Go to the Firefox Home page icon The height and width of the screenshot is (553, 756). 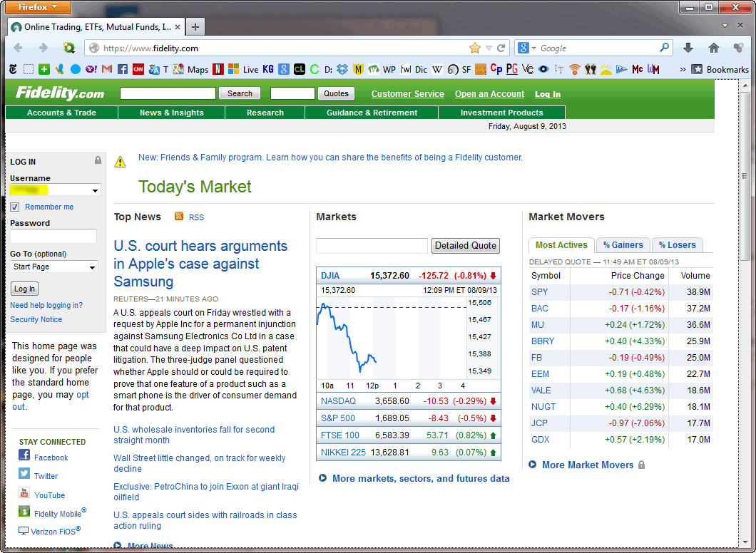[714, 48]
